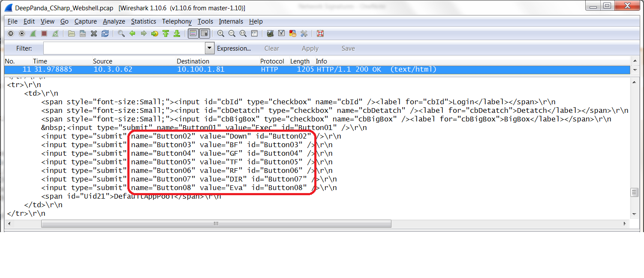The image size is (644, 278).
Task: Open the File menu
Action: (x=12, y=21)
